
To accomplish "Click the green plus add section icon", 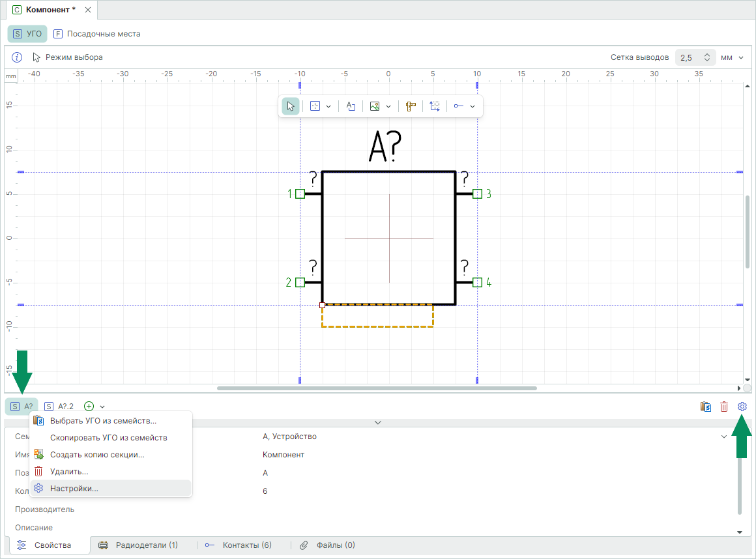I will [x=89, y=407].
